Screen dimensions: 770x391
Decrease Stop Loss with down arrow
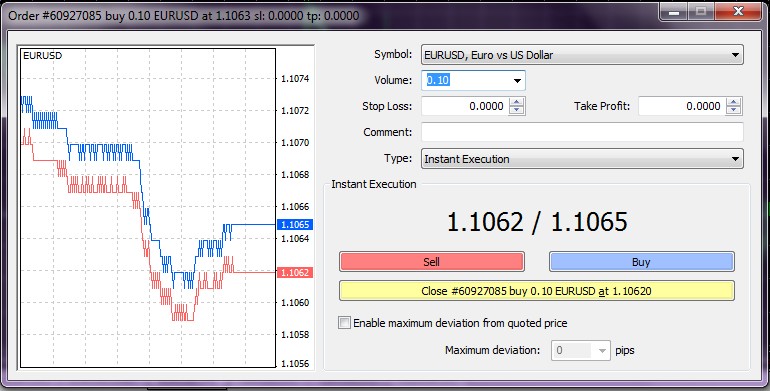pyautogui.click(x=517, y=111)
